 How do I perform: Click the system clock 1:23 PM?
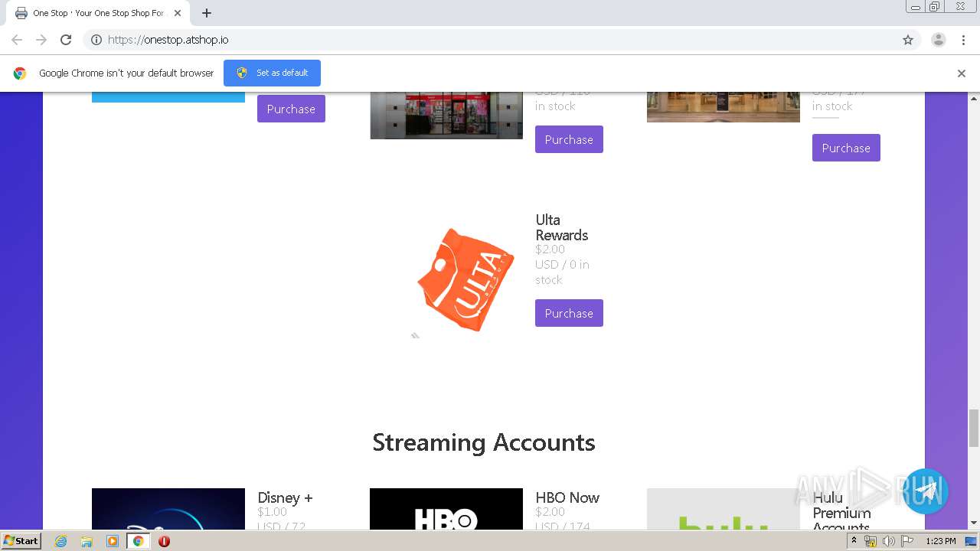tap(941, 541)
